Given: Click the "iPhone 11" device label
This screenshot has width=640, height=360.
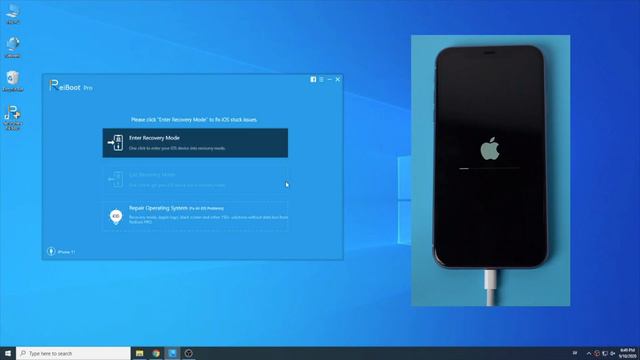Looking at the screenshot, I should coord(66,252).
